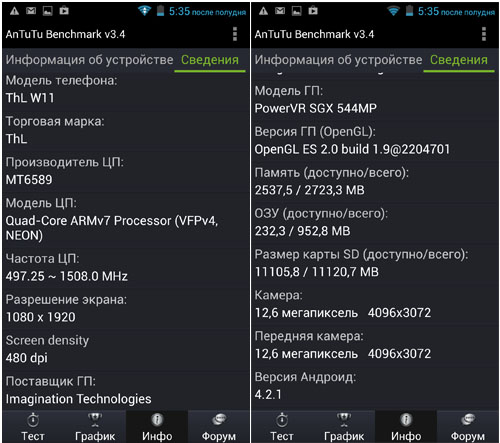Open overflow menu in right AnTuTu header
Image resolution: width=500 pixels, height=443 pixels.
[x=484, y=34]
